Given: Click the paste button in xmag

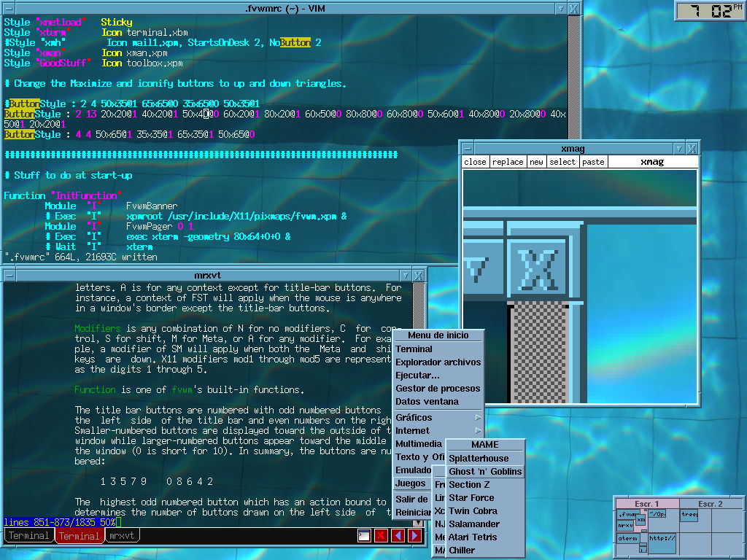Looking at the screenshot, I should pos(593,162).
